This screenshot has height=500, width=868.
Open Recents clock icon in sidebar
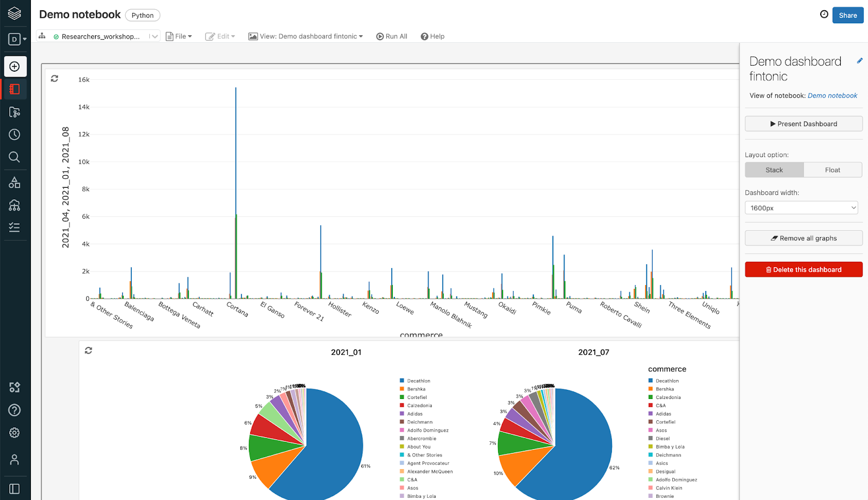tap(15, 135)
